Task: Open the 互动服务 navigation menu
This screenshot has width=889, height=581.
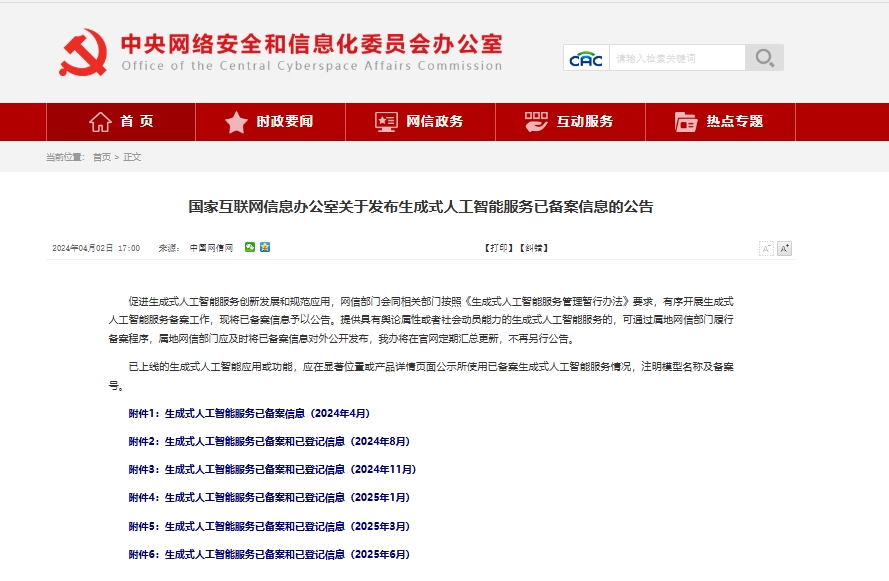Action: coord(570,122)
